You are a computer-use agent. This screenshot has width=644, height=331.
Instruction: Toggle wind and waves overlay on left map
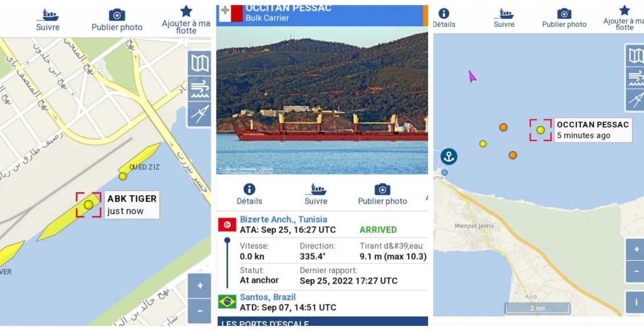click(x=199, y=89)
